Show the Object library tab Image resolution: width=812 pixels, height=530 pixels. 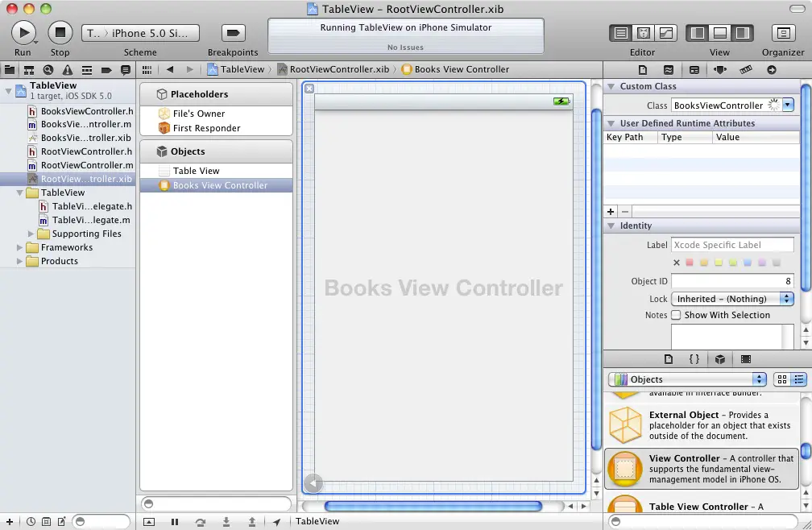coord(719,359)
